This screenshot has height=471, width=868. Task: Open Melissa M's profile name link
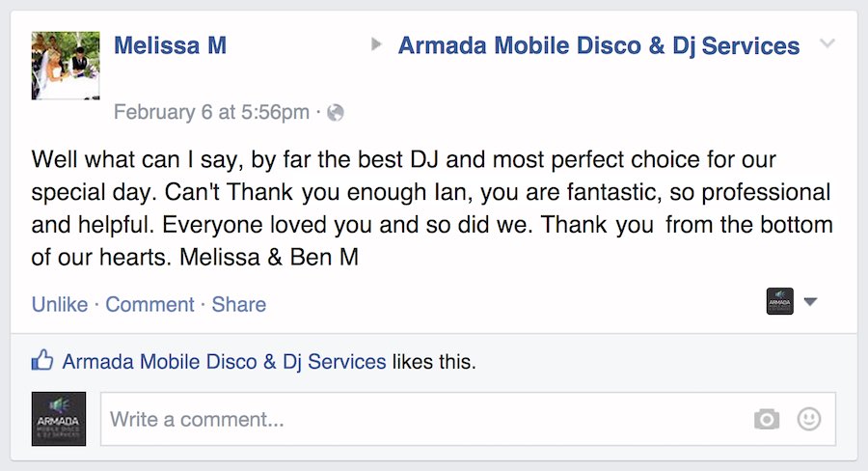point(170,45)
